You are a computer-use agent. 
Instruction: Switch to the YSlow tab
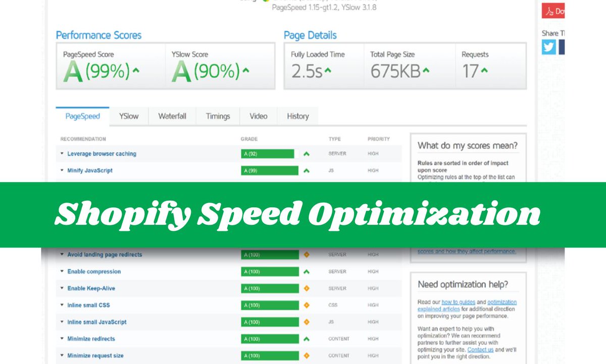(129, 116)
